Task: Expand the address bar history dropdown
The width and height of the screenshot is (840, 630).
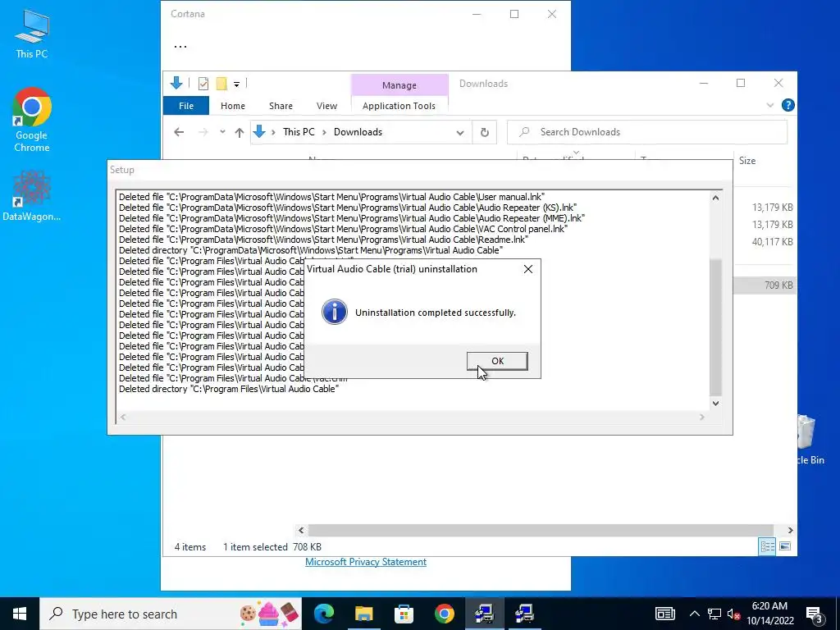Action: click(x=459, y=132)
